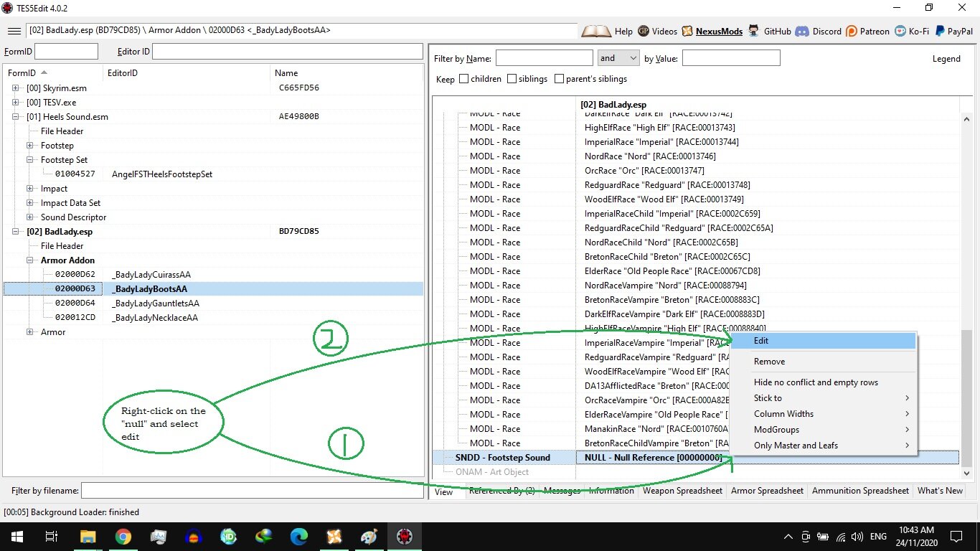Enable the Keep siblings checkbox
The width and height of the screenshot is (980, 551).
(x=512, y=79)
